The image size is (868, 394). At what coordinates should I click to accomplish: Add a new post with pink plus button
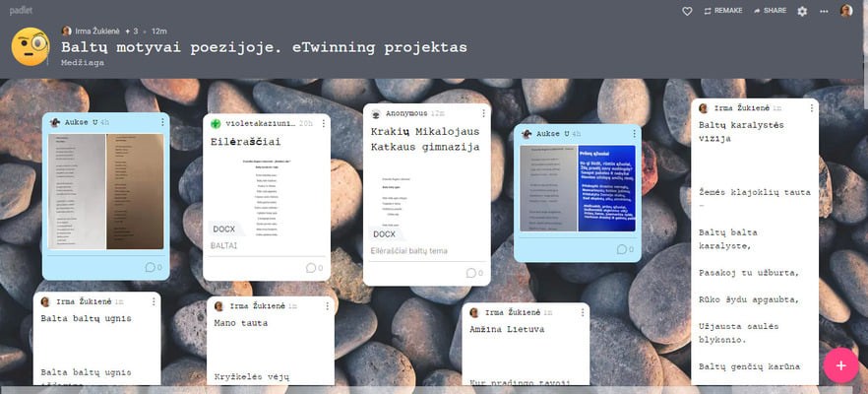coord(840,365)
